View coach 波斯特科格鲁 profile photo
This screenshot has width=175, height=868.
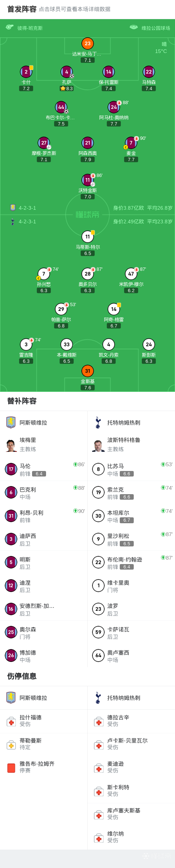pos(98,445)
